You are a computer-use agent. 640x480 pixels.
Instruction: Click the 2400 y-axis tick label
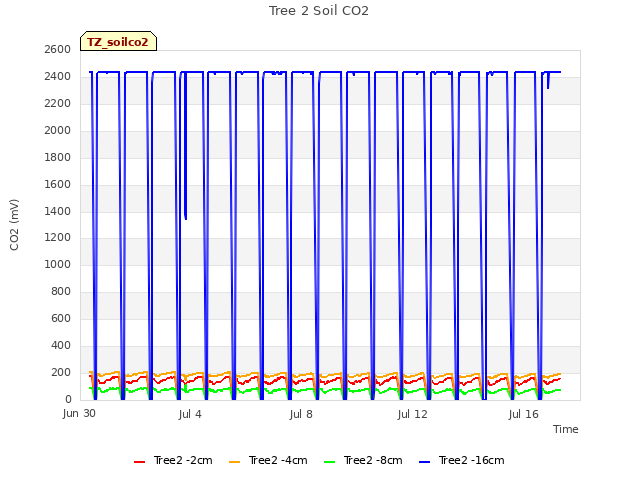point(58,76)
